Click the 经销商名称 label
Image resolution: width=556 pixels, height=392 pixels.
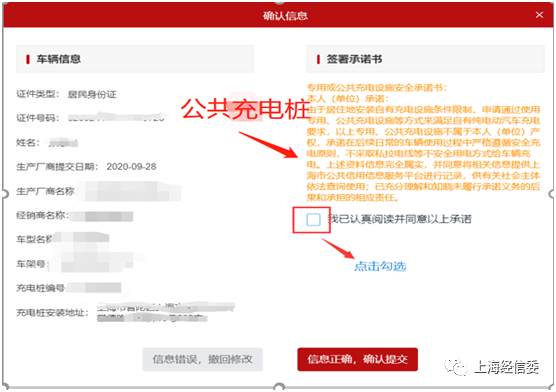click(x=42, y=215)
